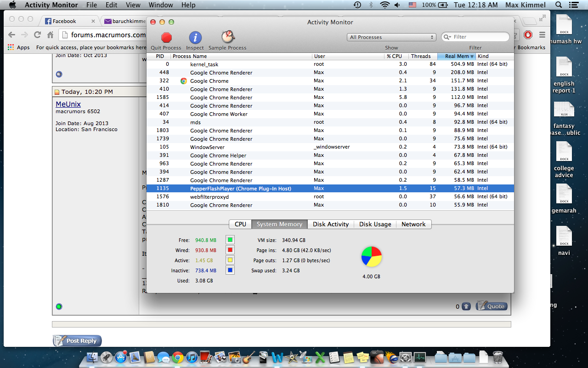Select the PepperFlashPlayer process row

point(330,188)
